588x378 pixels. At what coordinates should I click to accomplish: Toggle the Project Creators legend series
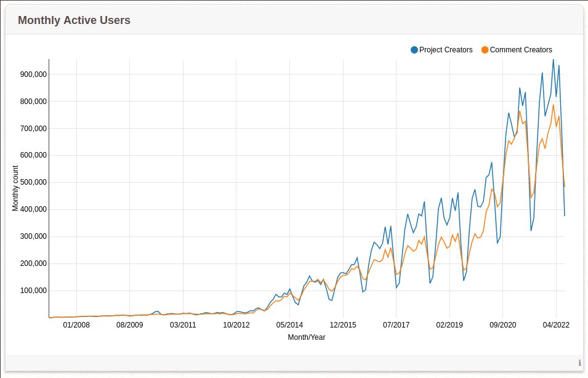coord(441,50)
